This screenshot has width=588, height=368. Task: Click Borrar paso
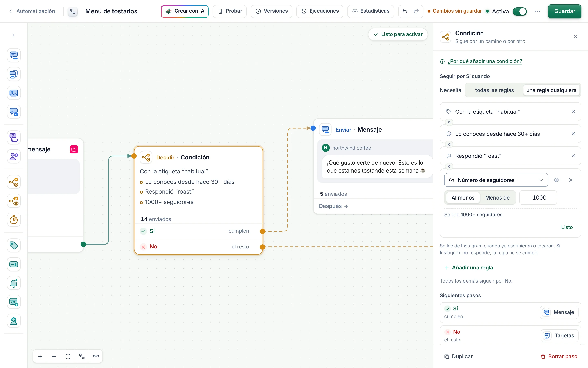coord(559,357)
